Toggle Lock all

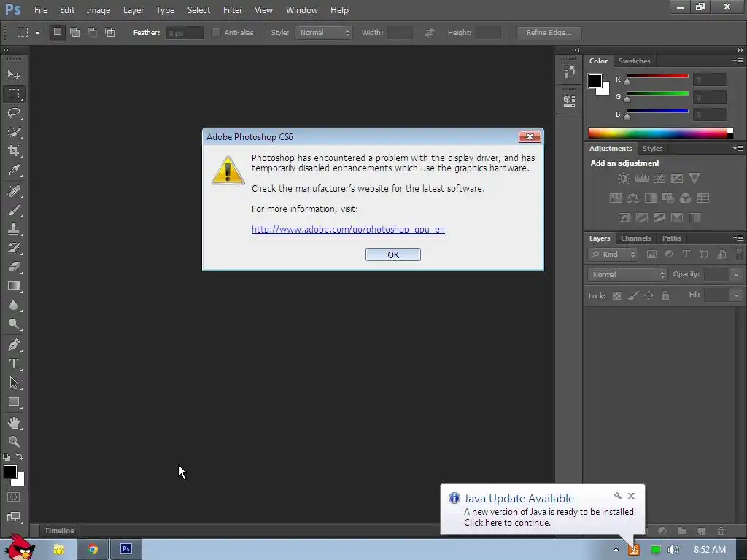pyautogui.click(x=665, y=296)
